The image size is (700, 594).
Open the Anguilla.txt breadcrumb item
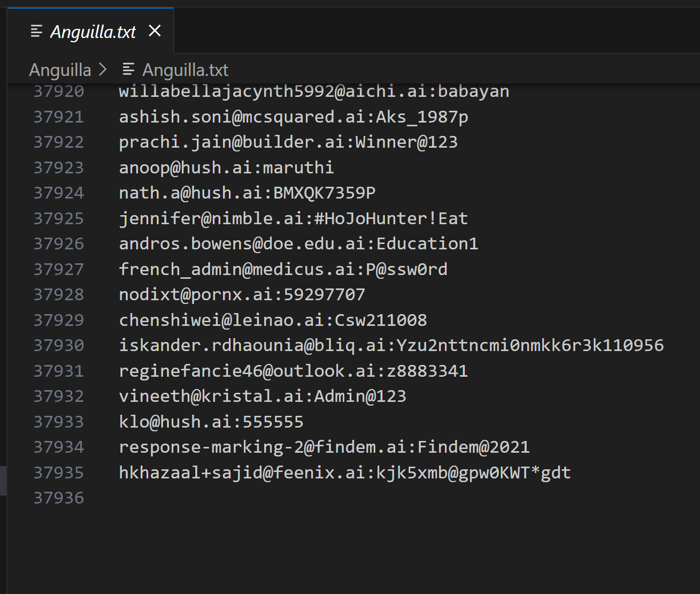(185, 70)
